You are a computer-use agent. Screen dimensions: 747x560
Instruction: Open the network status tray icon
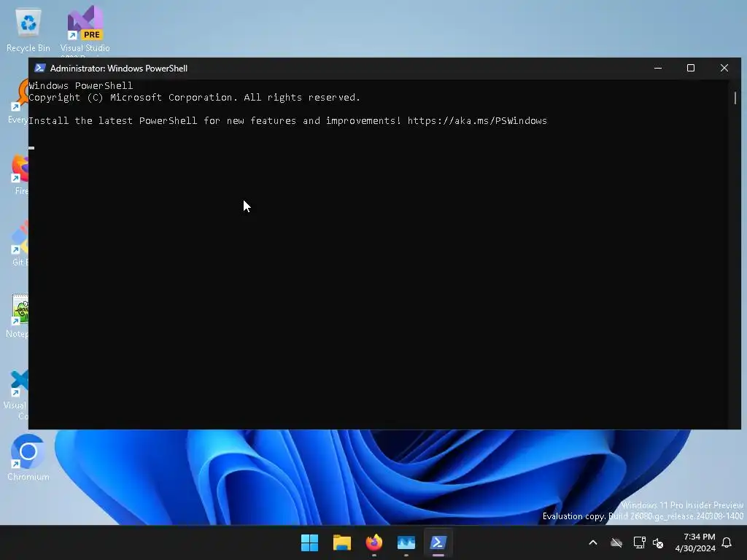(x=639, y=542)
